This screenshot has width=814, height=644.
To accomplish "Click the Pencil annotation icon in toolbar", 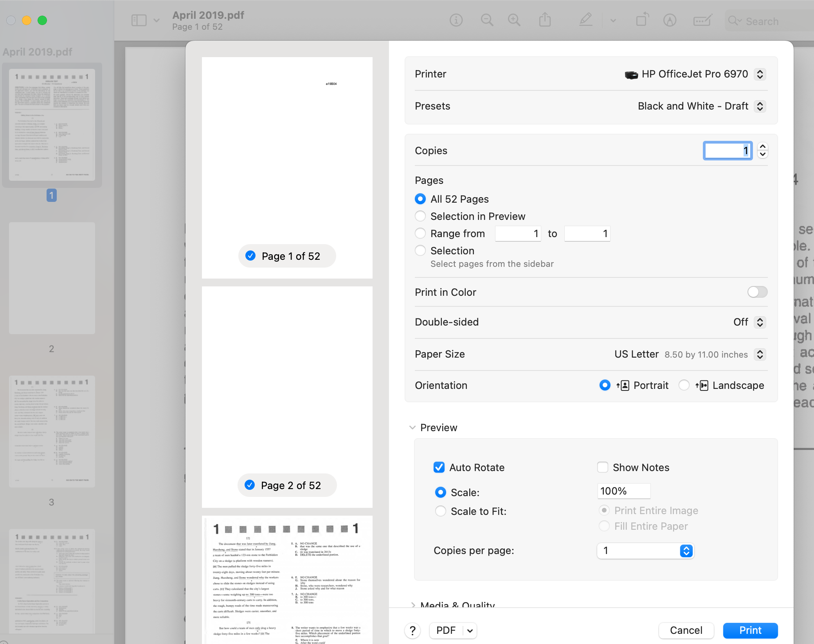I will (x=584, y=20).
